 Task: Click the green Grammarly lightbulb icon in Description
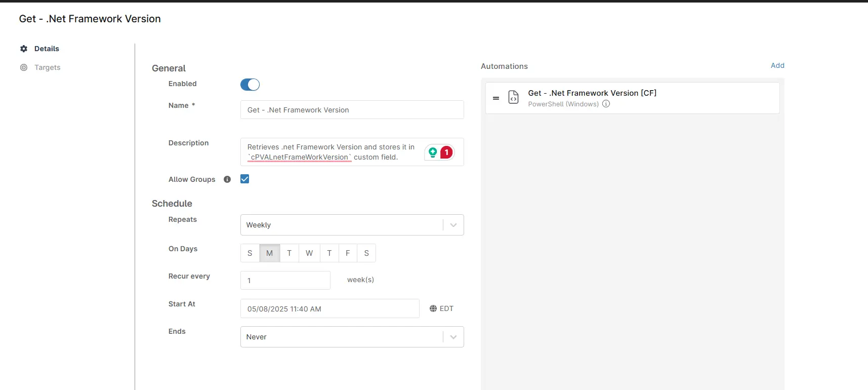(433, 152)
